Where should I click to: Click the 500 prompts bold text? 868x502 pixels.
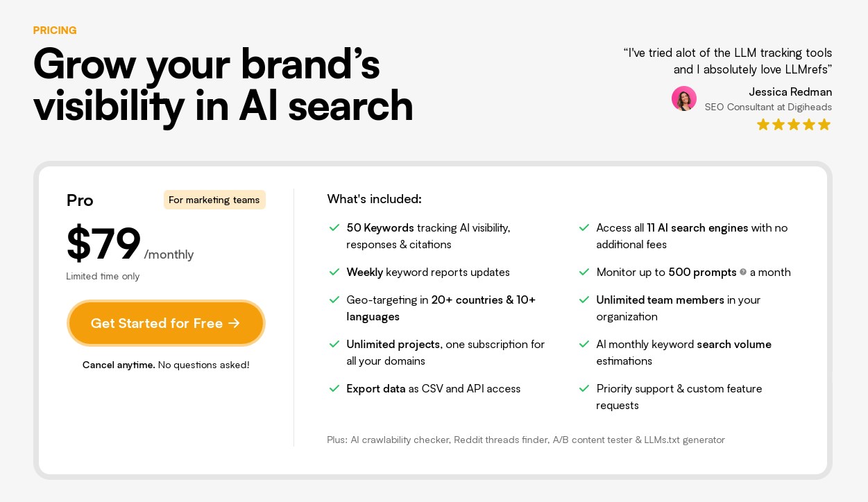point(702,272)
